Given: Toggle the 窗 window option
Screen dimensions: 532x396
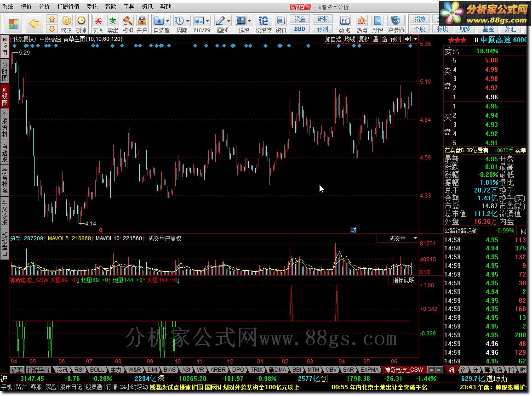Looking at the screenshot, I should click(x=384, y=40).
